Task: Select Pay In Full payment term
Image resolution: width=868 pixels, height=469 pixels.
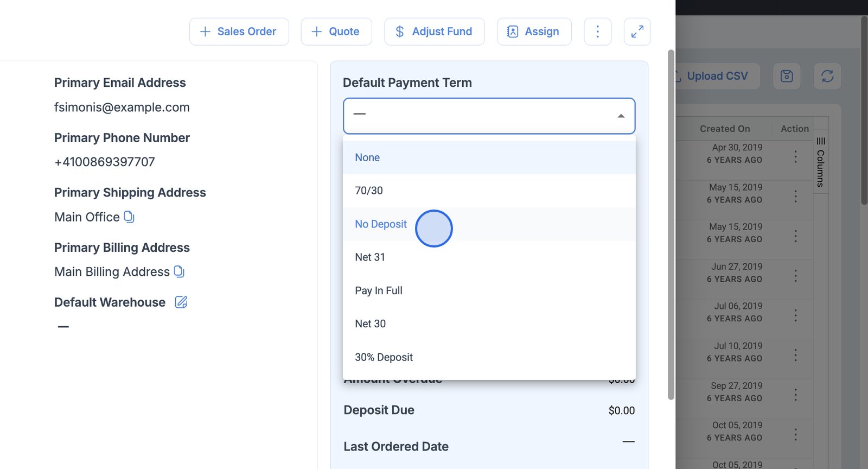Action: click(379, 290)
